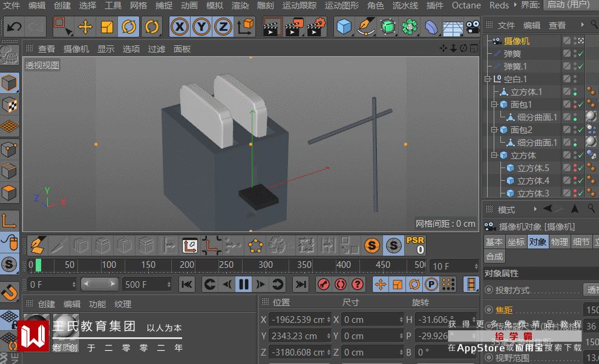Click timeline ruler at frame 250
Image resolution: width=599 pixels, height=364 pixels.
pos(226,265)
